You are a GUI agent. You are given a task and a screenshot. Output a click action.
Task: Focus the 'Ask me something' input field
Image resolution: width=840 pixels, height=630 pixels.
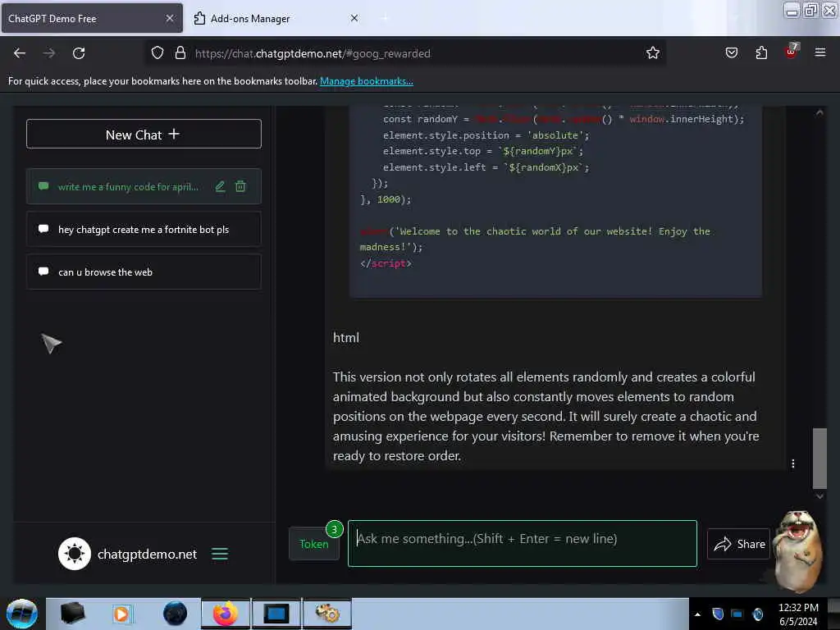tap(523, 543)
